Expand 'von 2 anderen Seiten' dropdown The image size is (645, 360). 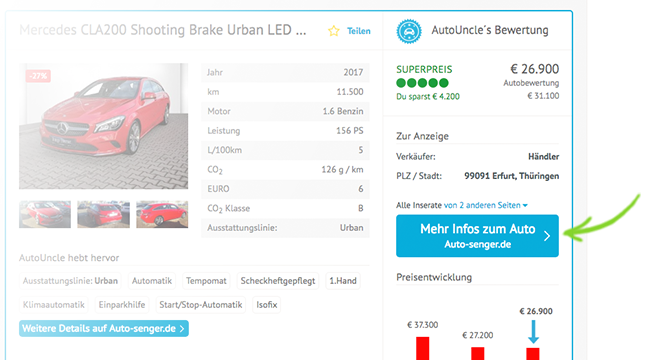[x=486, y=205]
